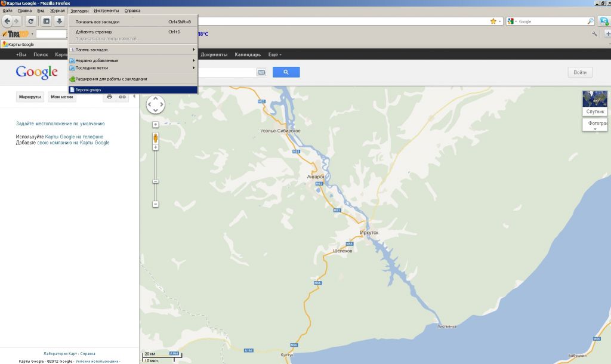The image size is (611, 364).
Task: Click the print icon in left panel
Action: point(109,97)
